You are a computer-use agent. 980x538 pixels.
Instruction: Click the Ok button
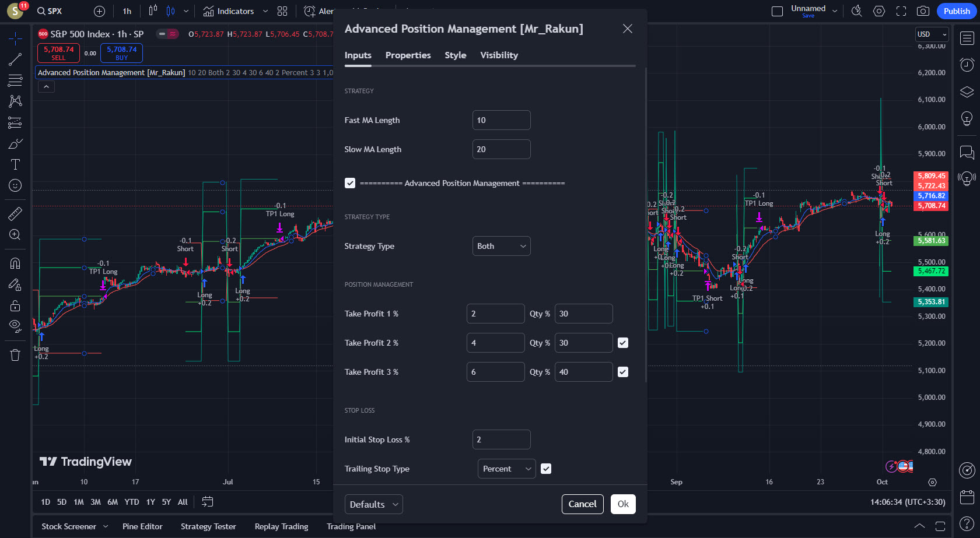623,504
